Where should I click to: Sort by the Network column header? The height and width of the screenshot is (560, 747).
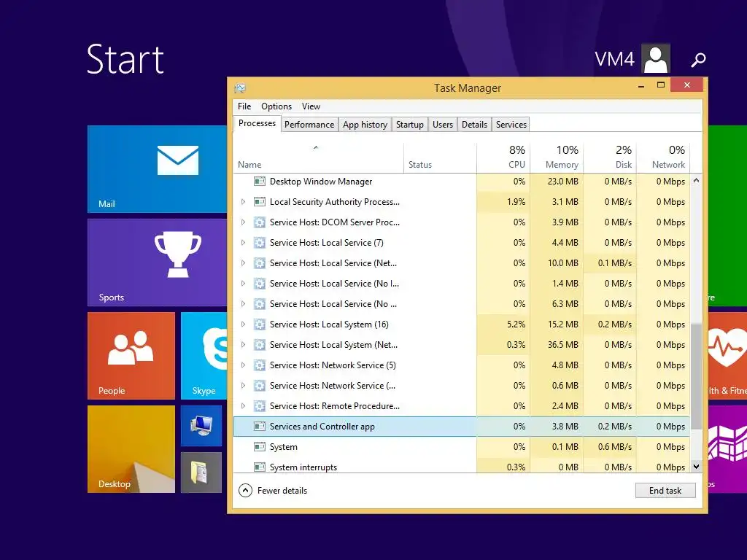point(663,157)
